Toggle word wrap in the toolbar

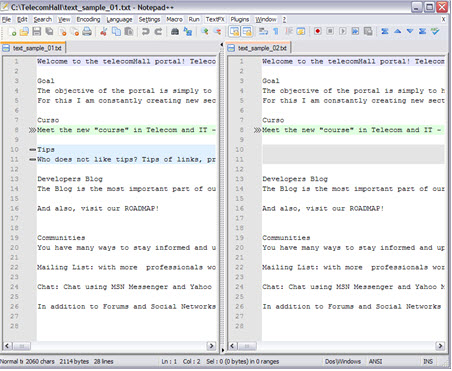263,32
